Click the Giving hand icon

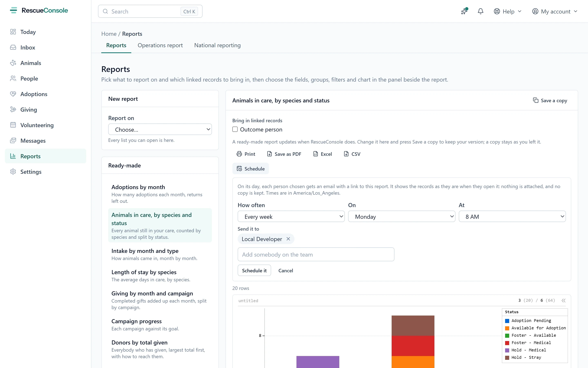click(13, 110)
